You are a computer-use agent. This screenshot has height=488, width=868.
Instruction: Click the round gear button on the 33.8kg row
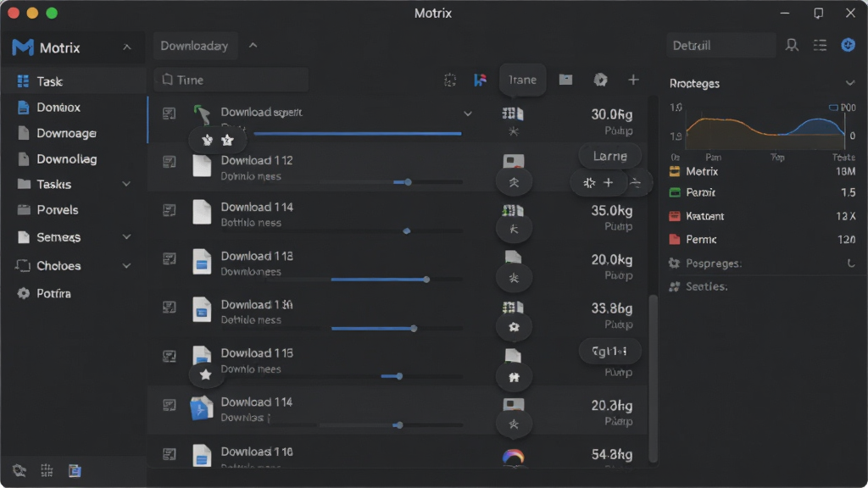point(514,327)
